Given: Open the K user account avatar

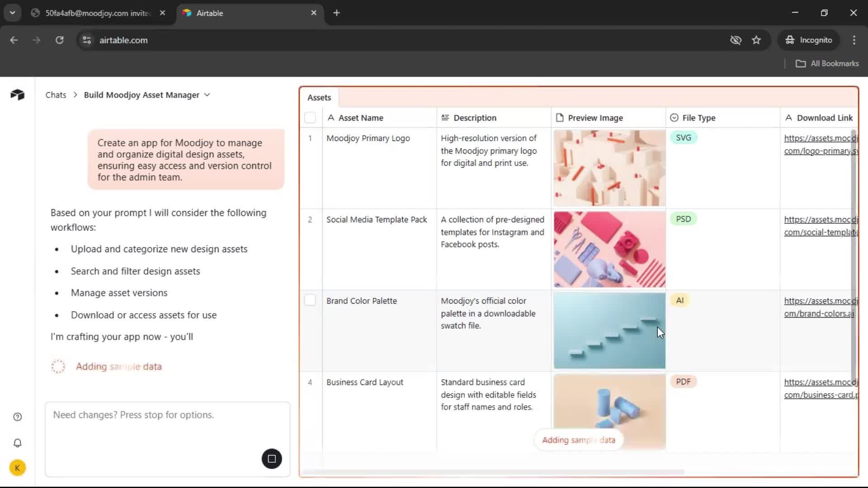Looking at the screenshot, I should coord(18,468).
